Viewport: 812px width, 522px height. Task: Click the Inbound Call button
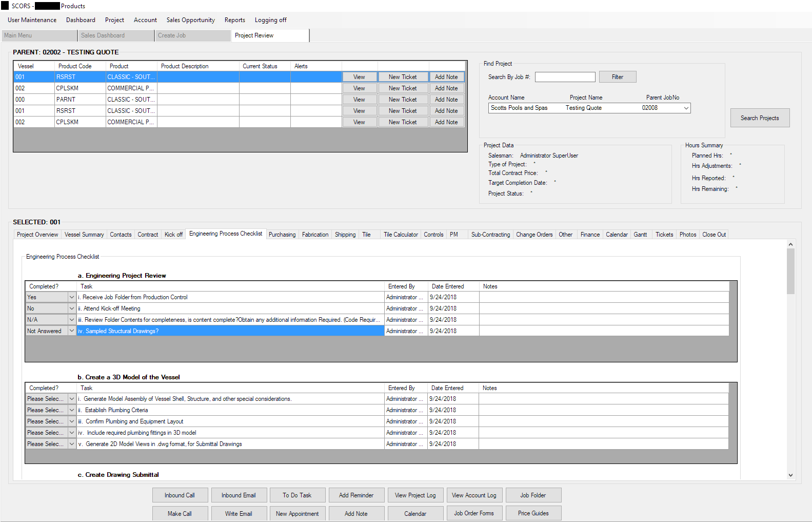click(x=180, y=495)
